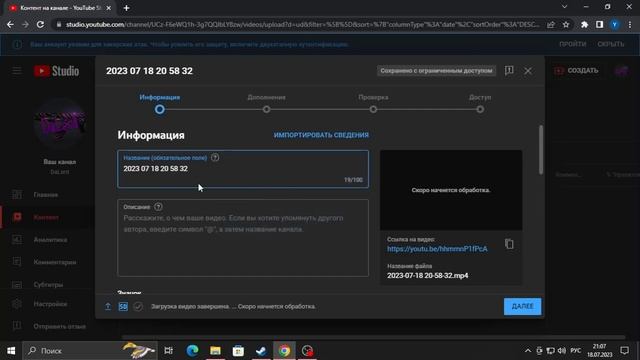Go to the Информация step
The width and height of the screenshot is (640, 360).
point(160,104)
